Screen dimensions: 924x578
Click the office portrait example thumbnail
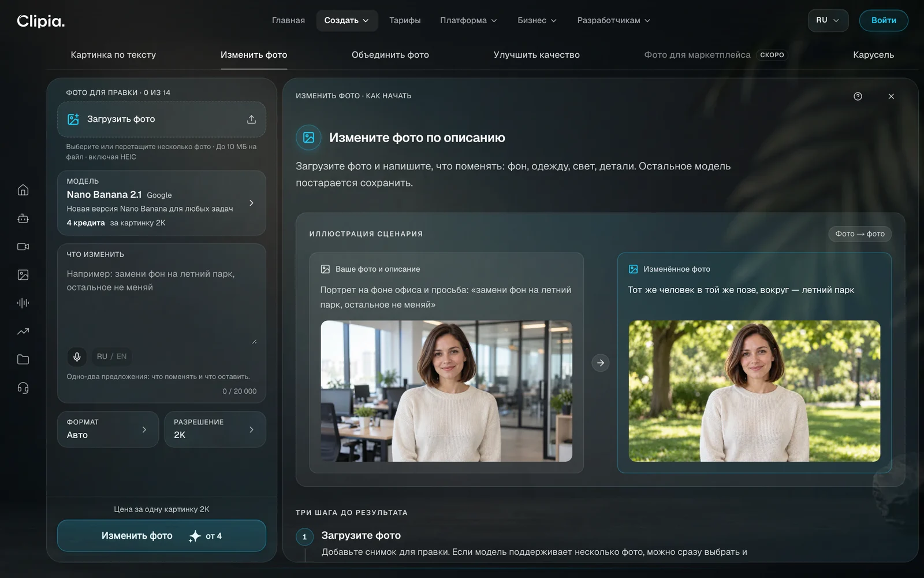446,391
